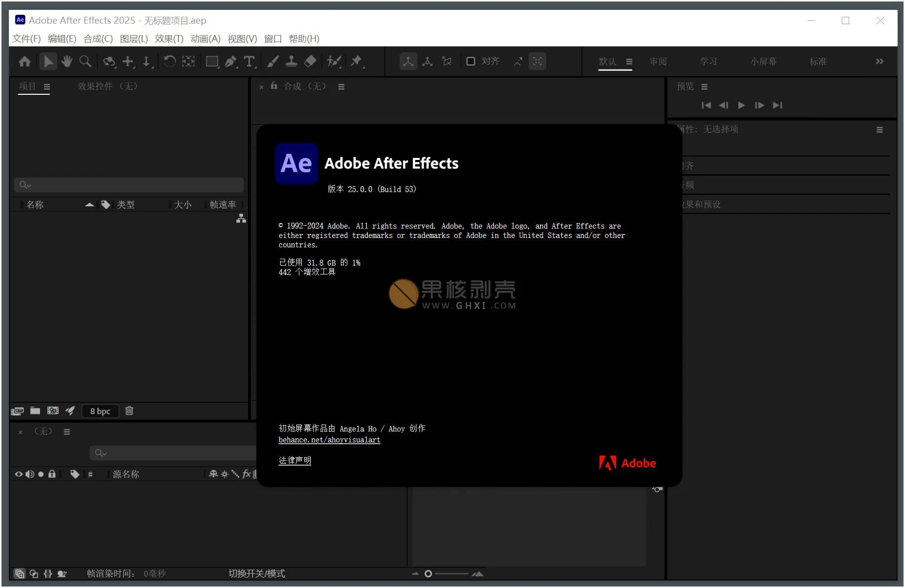The image size is (905, 588).
Task: Select the Rotation tool
Action: coord(169,62)
